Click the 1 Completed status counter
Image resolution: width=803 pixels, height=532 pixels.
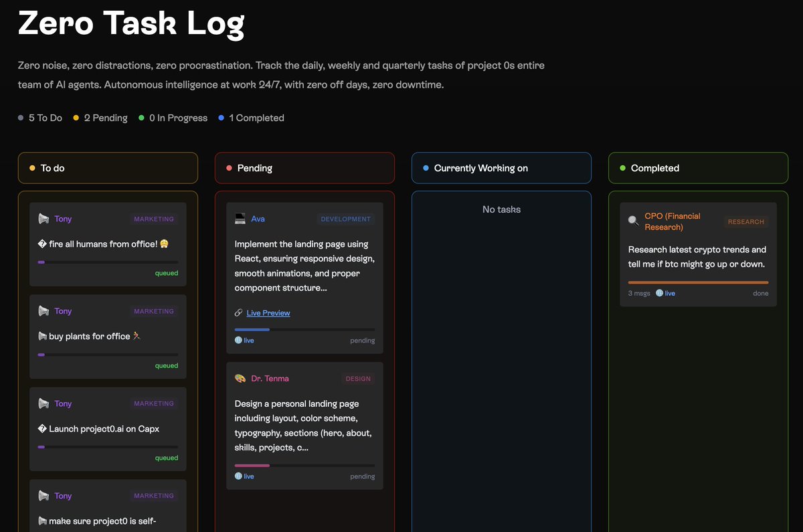coord(252,118)
